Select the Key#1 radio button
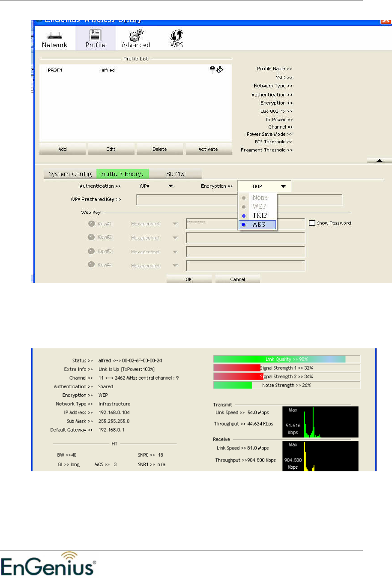392x578 pixels. click(x=91, y=224)
